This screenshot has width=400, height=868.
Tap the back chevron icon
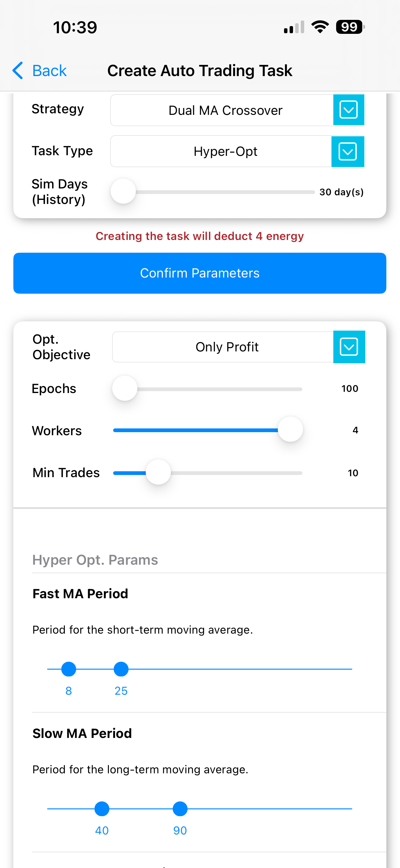[x=17, y=70]
